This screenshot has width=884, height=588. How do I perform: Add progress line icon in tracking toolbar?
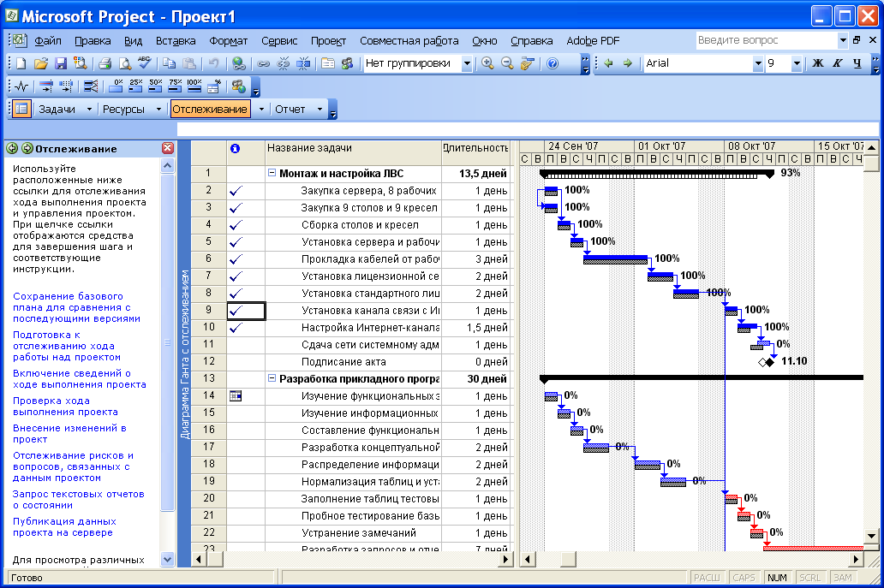tap(91, 86)
